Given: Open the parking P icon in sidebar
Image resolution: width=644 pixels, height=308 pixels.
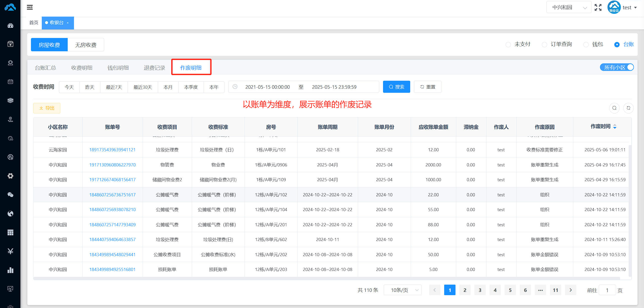Looking at the screenshot, I should [10, 157].
